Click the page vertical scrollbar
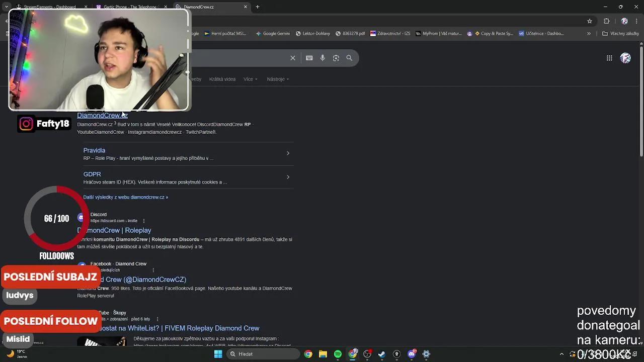This screenshot has width=644, height=362. (x=641, y=101)
